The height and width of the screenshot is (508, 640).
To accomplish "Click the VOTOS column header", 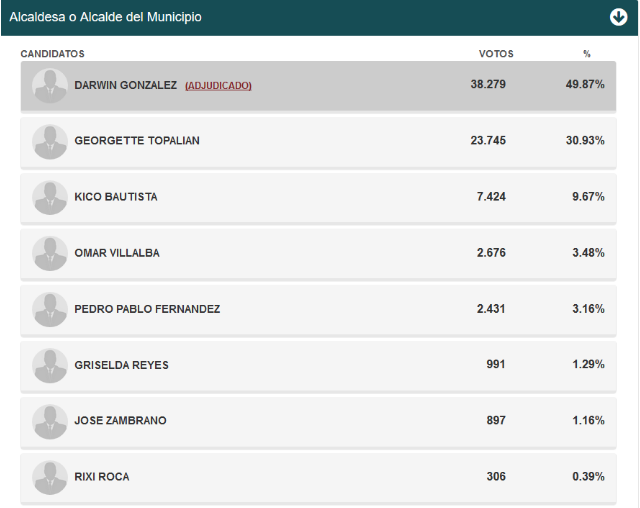I will pos(496,54).
